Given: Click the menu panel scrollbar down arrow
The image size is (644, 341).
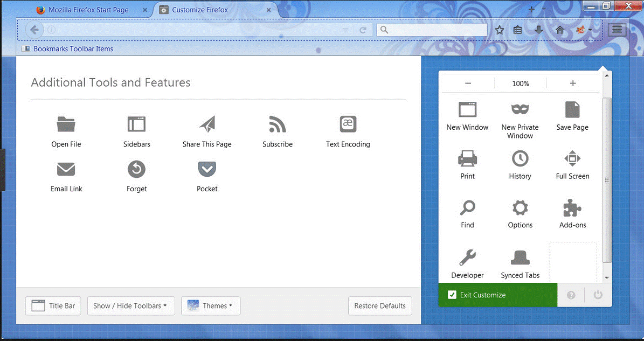Looking at the screenshot, I should [607, 278].
